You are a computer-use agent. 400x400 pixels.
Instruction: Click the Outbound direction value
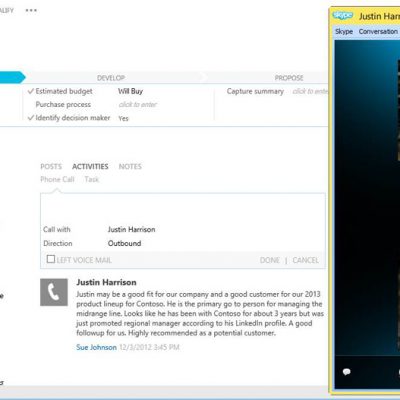tap(124, 243)
